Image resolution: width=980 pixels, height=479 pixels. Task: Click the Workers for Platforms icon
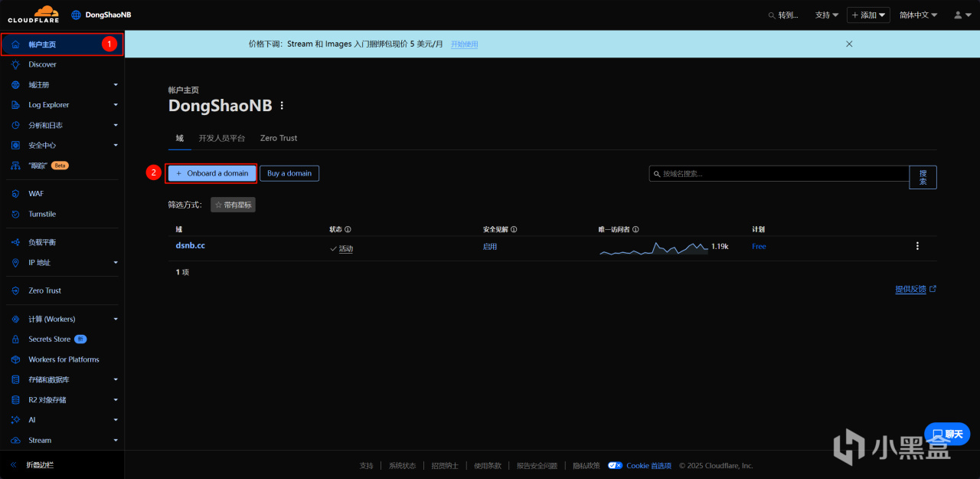coord(15,359)
